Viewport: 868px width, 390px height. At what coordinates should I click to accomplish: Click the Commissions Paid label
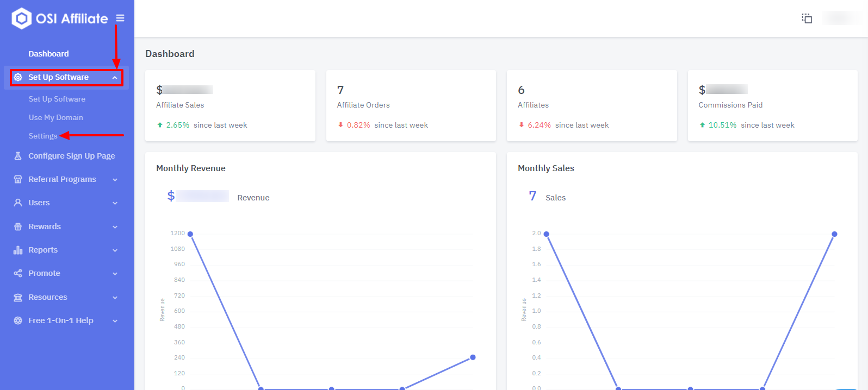point(730,105)
